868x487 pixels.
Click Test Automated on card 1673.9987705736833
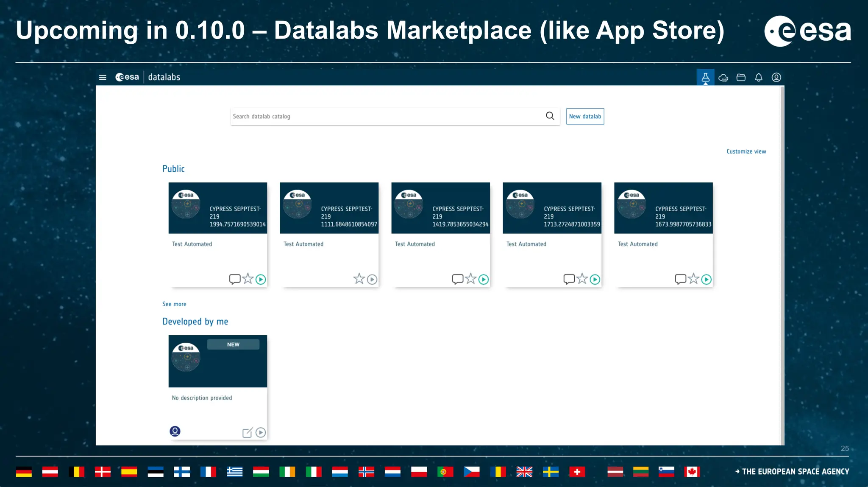click(x=637, y=244)
